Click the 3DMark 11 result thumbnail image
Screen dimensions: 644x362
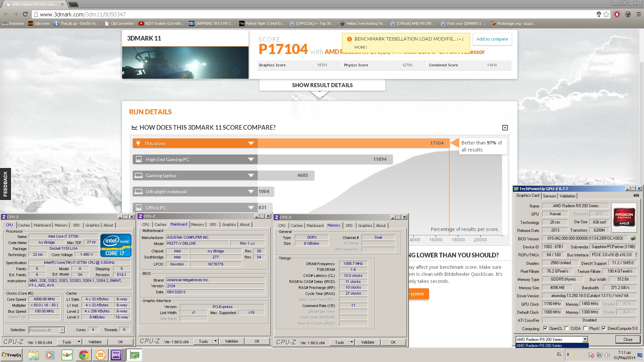pos(185,63)
